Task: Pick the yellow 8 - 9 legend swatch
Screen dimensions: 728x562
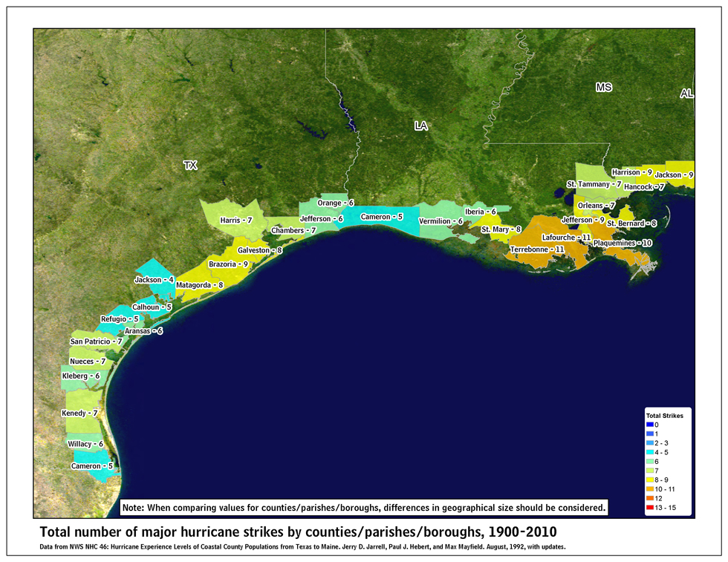Action: click(x=650, y=480)
